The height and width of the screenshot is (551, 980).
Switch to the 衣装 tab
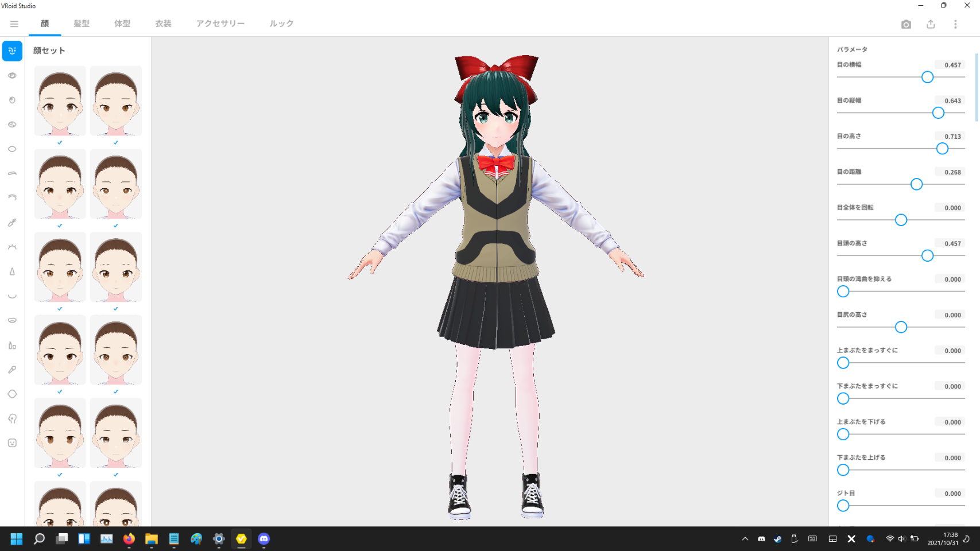pyautogui.click(x=163, y=24)
